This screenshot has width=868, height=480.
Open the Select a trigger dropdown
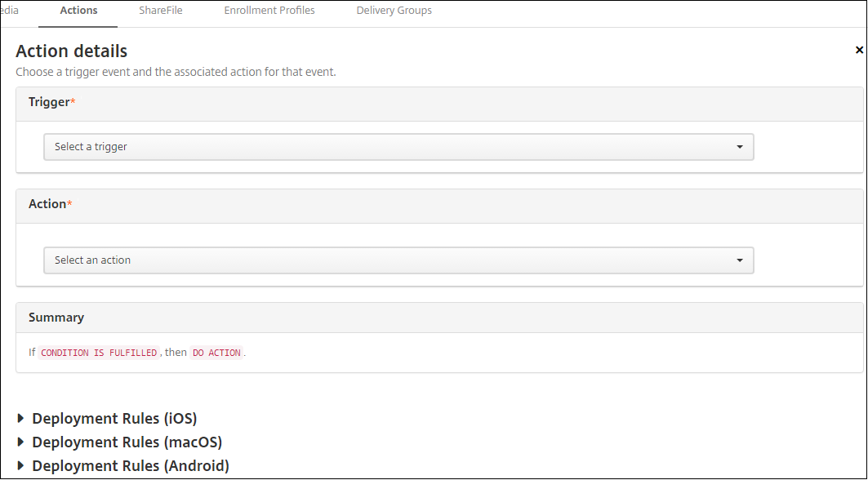398,147
